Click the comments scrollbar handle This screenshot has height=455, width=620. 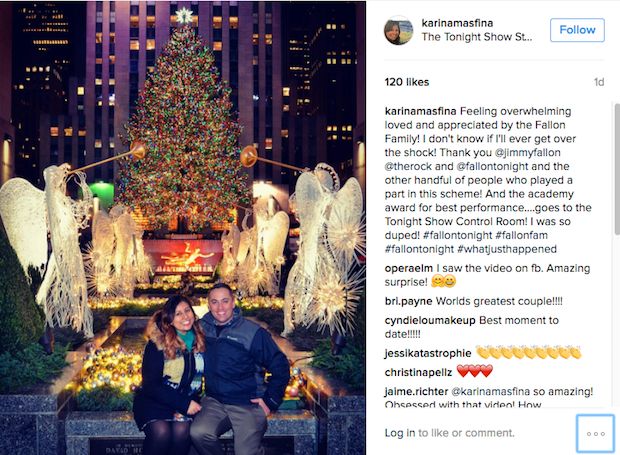[x=617, y=169]
